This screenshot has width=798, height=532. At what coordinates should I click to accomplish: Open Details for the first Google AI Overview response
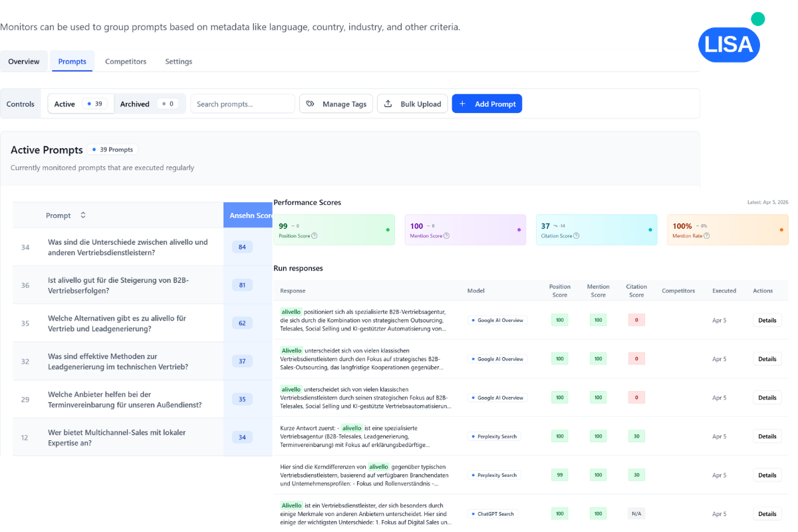(x=767, y=321)
